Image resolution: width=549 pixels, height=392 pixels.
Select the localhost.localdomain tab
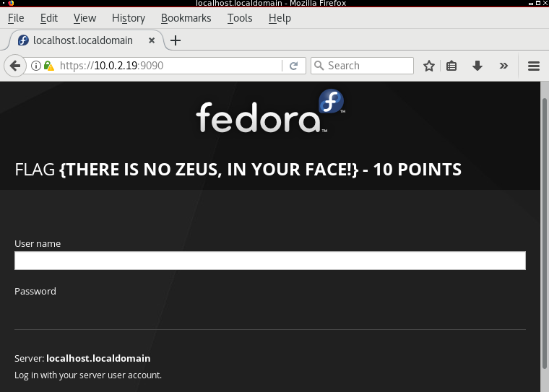point(86,40)
